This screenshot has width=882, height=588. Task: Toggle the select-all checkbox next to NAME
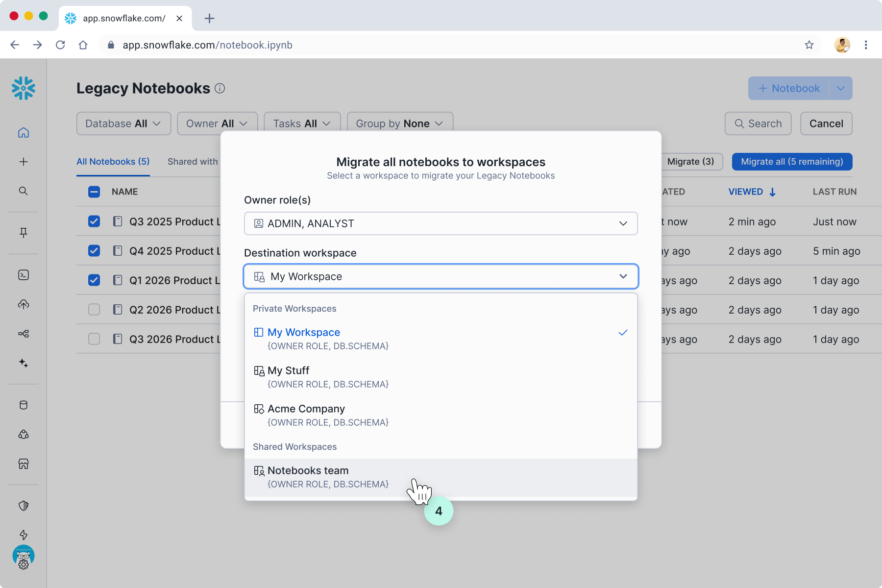pyautogui.click(x=94, y=192)
